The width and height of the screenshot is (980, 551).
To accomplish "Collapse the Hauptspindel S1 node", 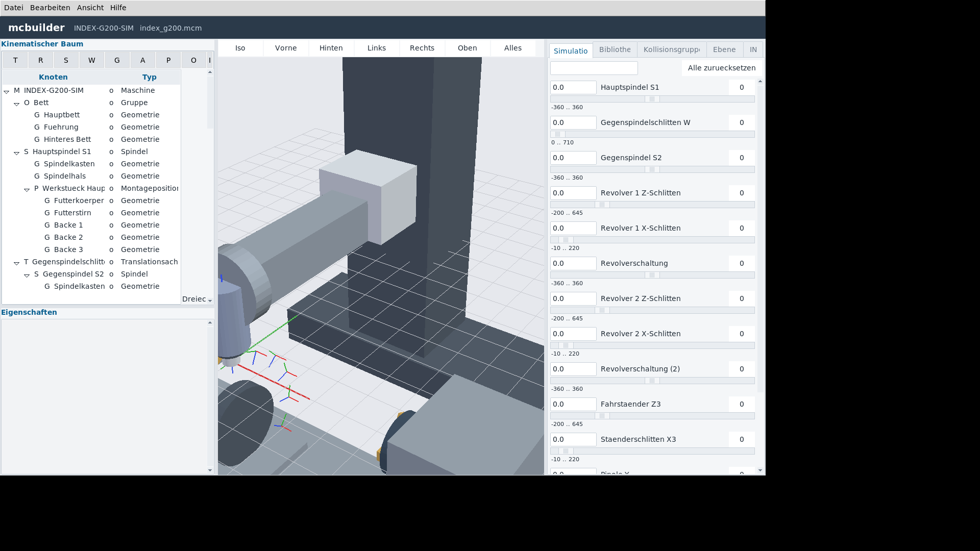I will coord(17,153).
